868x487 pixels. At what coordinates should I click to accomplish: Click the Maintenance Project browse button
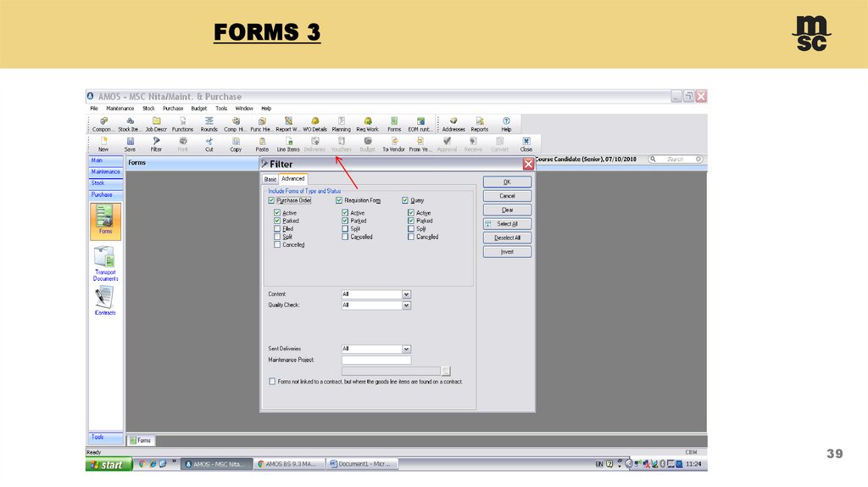click(x=446, y=372)
